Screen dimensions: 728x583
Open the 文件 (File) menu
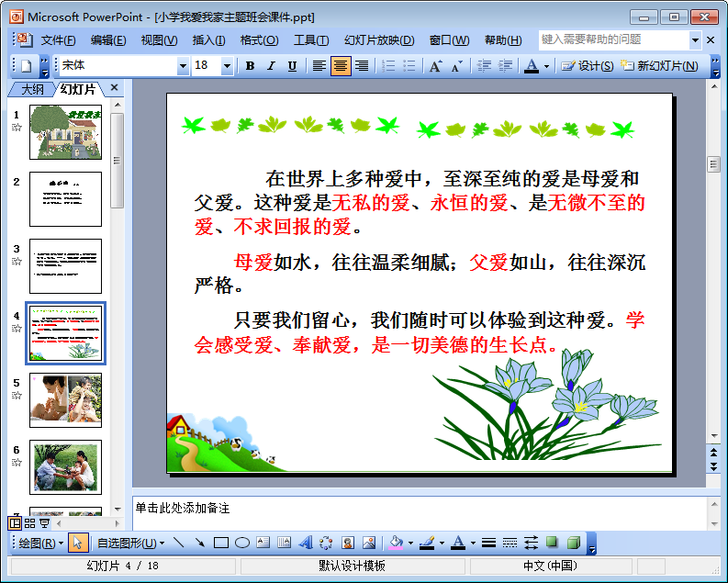coord(59,40)
